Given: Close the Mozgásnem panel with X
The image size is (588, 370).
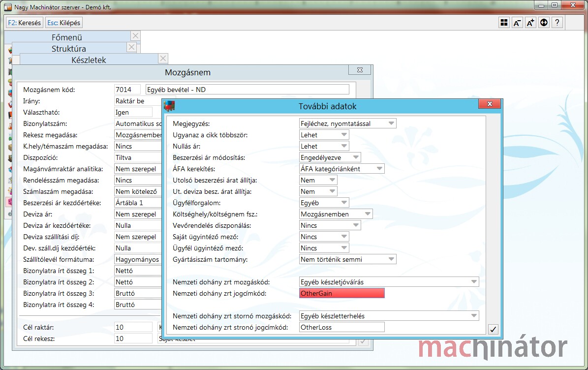Looking at the screenshot, I should 360,70.
